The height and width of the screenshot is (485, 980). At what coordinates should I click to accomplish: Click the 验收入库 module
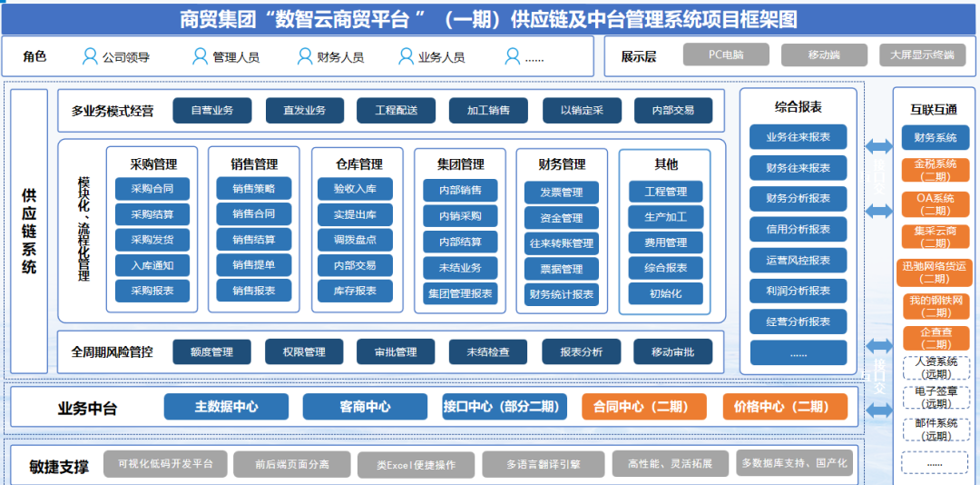coord(355,188)
